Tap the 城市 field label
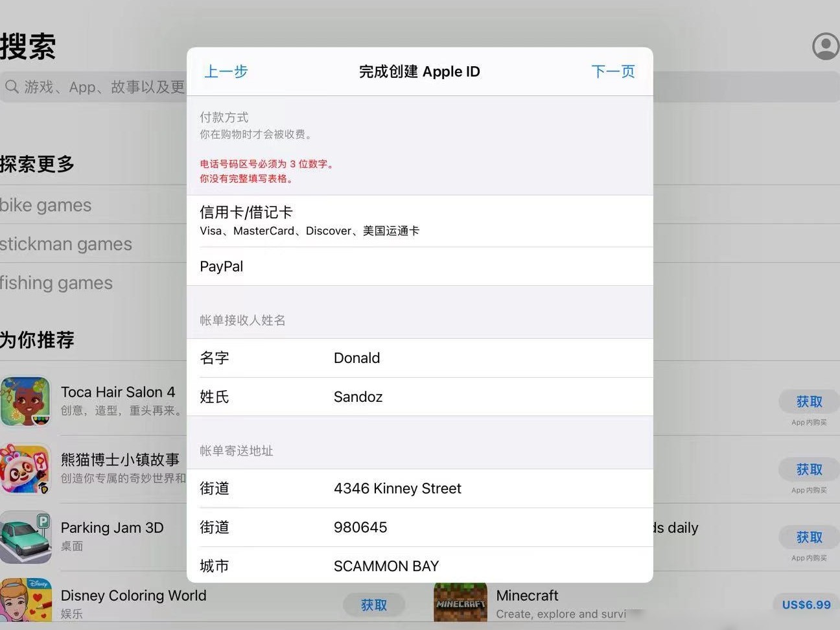840x630 pixels. click(215, 566)
